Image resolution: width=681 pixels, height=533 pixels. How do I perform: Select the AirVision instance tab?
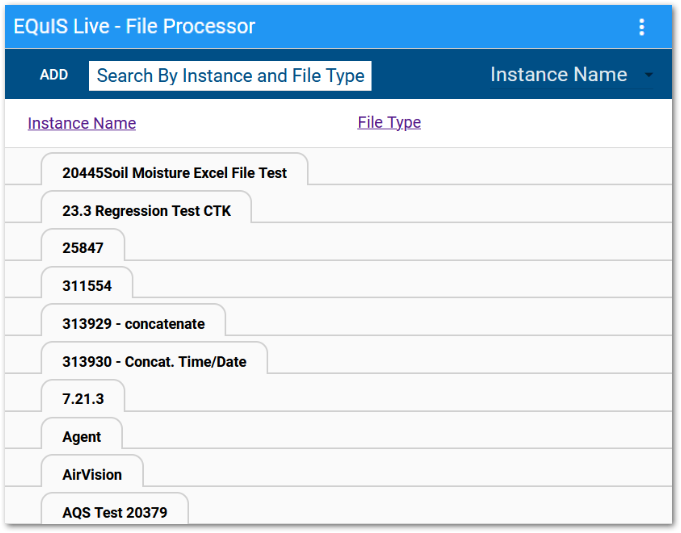pyautogui.click(x=92, y=472)
